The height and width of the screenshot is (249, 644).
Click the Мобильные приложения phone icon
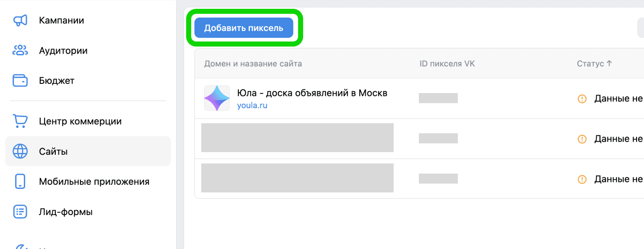tap(20, 182)
